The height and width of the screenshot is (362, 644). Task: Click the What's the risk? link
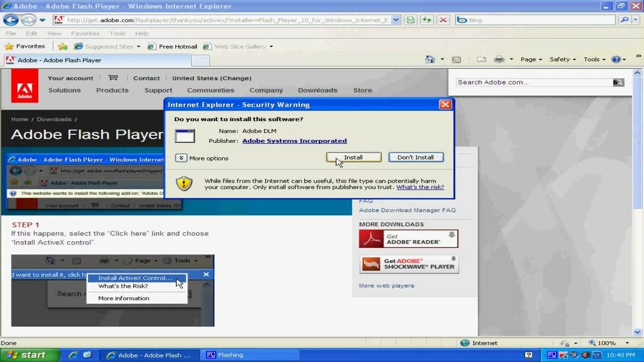coord(420,187)
